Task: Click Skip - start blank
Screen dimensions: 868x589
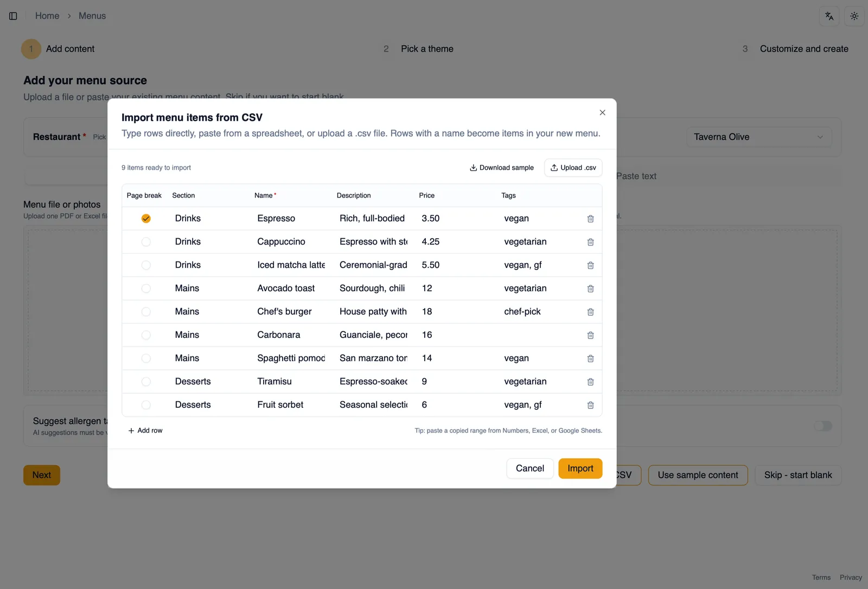Action: point(797,475)
